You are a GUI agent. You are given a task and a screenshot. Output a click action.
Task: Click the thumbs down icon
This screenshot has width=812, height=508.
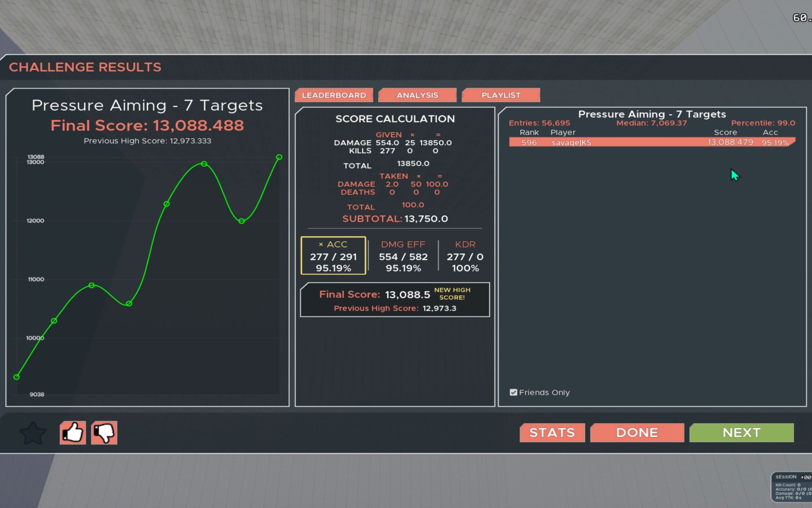(104, 433)
